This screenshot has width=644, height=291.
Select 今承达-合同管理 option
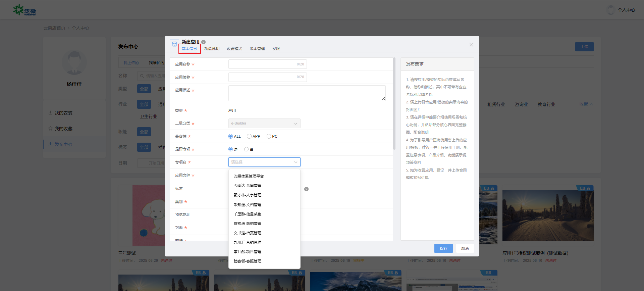pos(264,186)
